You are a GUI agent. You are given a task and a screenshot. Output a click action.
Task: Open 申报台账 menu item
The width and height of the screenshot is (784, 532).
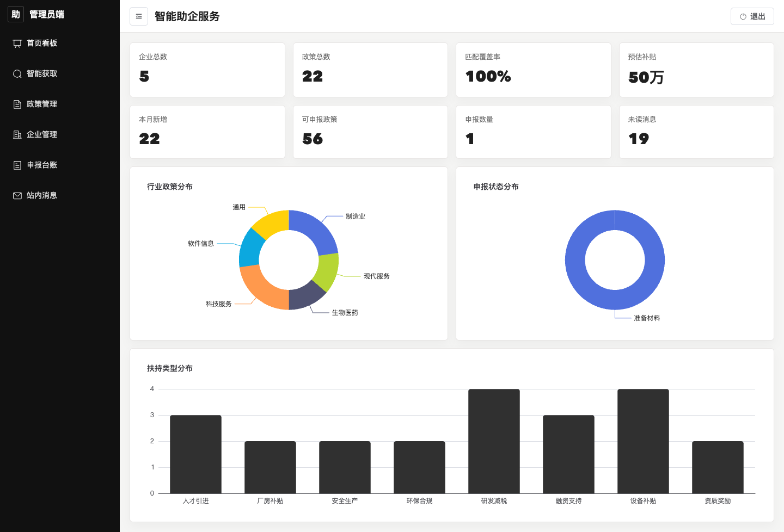60,165
